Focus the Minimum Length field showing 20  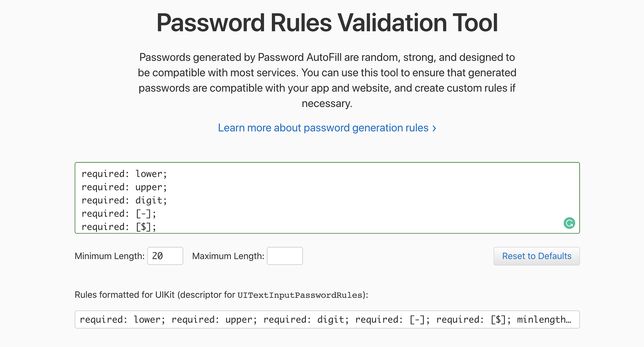(x=165, y=256)
